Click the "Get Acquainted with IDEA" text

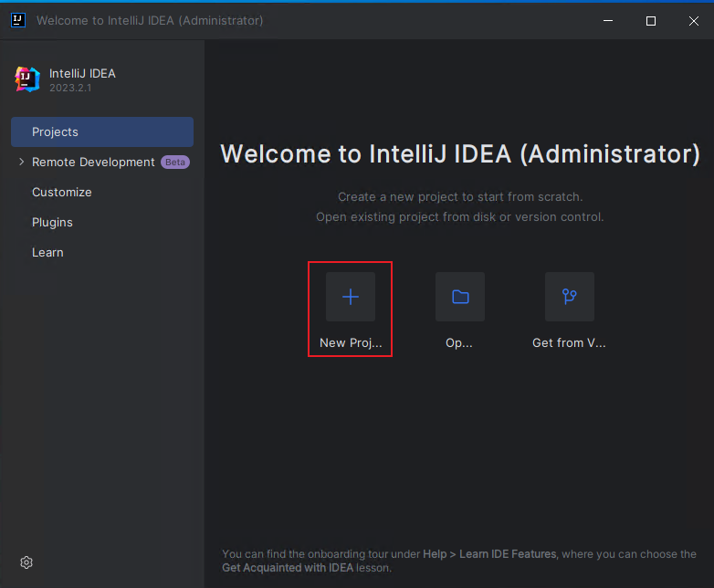point(288,568)
